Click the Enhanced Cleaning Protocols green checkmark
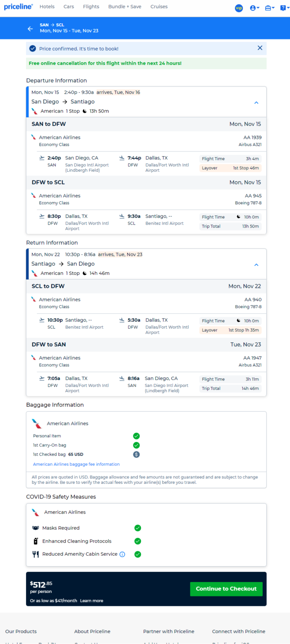 138,541
